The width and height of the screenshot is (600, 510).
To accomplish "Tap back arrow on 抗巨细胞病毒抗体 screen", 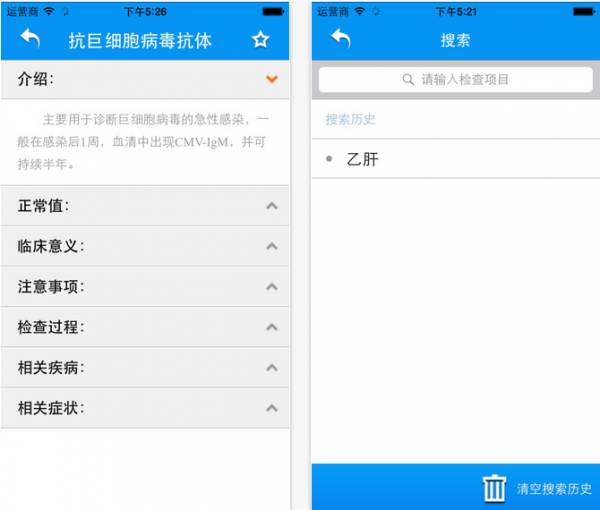I will tap(30, 40).
